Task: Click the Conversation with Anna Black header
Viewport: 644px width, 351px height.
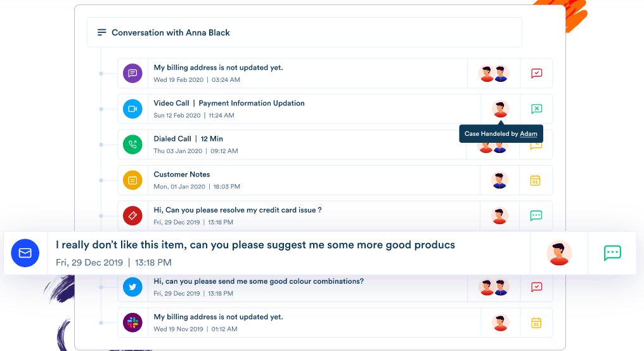Action: (171, 32)
